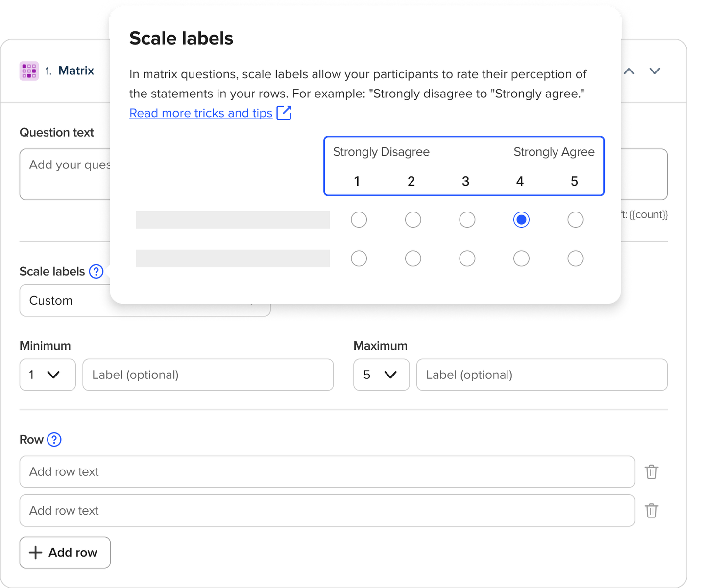Click the Add row button
Screen dimensions: 726x588
point(65,553)
